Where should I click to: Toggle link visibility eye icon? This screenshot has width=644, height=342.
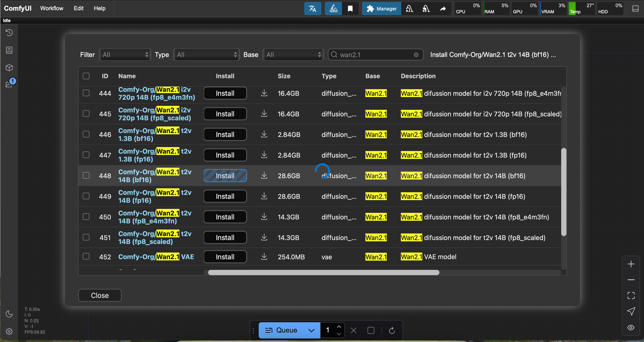[x=631, y=327]
